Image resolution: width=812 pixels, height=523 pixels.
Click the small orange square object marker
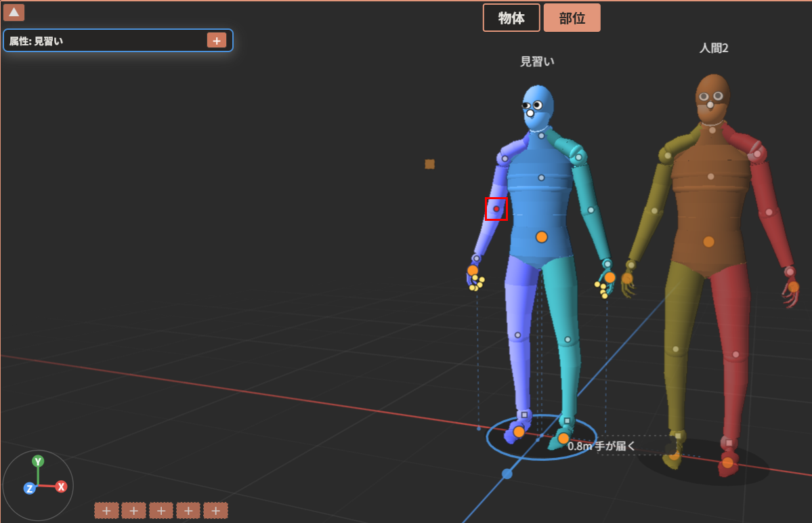point(429,164)
